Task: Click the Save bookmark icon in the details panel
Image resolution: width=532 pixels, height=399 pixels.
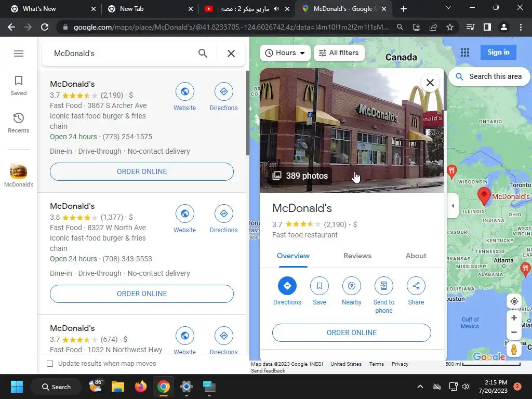Action: [320, 286]
